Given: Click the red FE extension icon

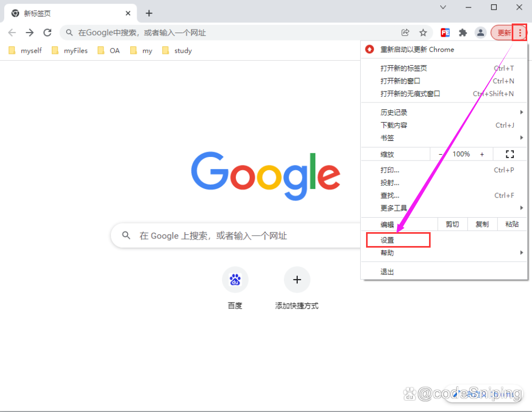Looking at the screenshot, I should (445, 33).
